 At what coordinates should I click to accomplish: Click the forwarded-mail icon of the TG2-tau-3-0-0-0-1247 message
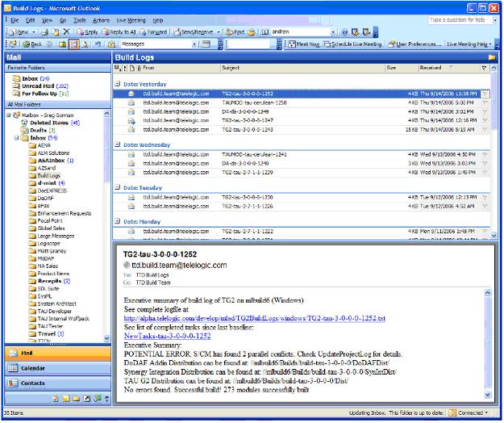click(x=131, y=120)
